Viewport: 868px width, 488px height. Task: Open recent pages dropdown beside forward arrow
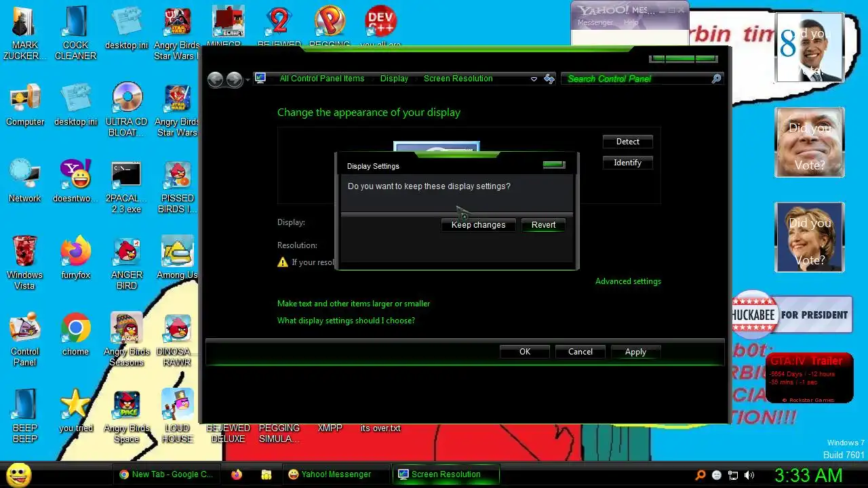(x=248, y=80)
